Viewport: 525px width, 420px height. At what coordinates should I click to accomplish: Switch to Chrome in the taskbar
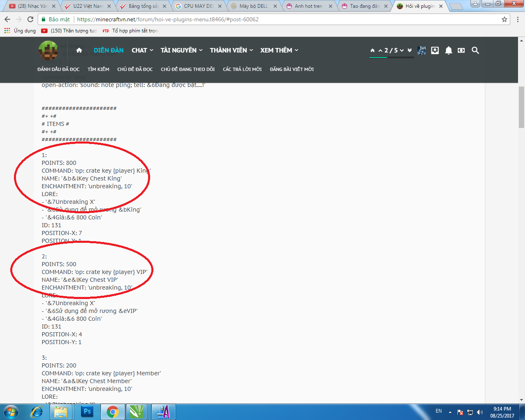pos(113,412)
